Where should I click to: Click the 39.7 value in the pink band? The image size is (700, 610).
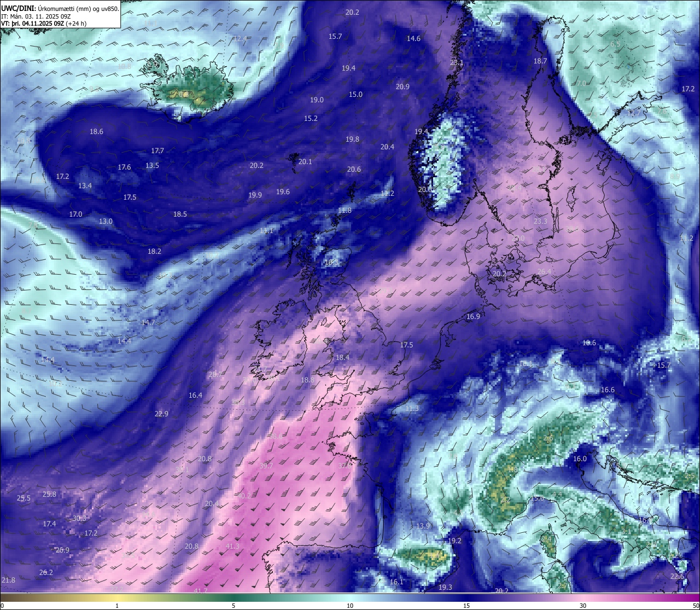point(266,466)
